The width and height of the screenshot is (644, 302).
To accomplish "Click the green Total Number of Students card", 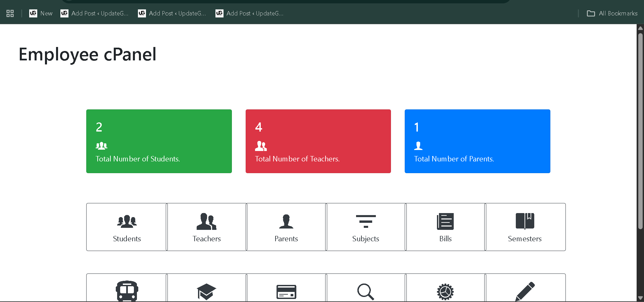I will (x=159, y=141).
